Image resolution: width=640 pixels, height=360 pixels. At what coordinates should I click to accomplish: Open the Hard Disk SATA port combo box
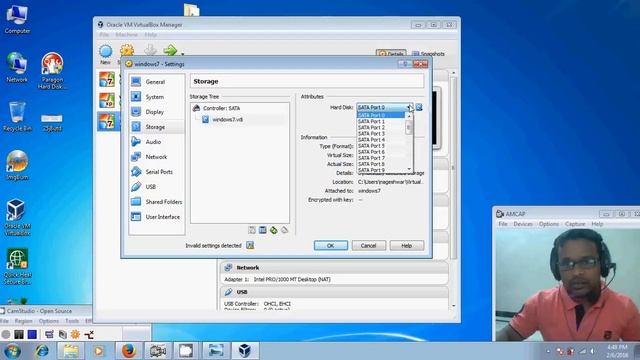[x=385, y=107]
